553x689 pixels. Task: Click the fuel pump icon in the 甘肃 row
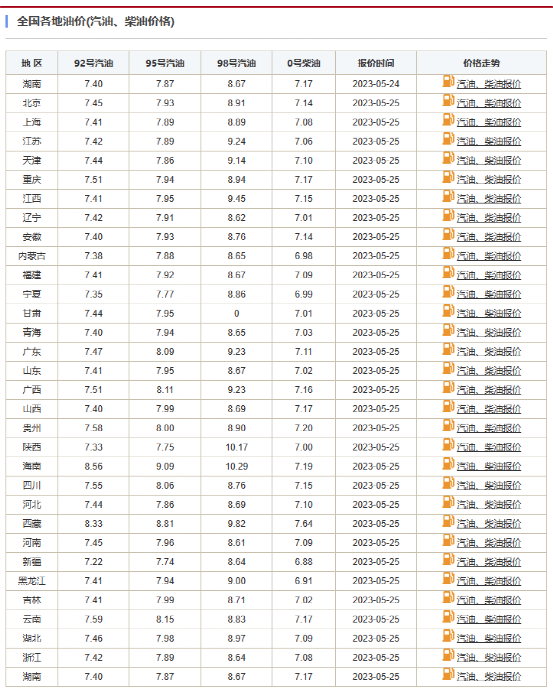coord(448,311)
